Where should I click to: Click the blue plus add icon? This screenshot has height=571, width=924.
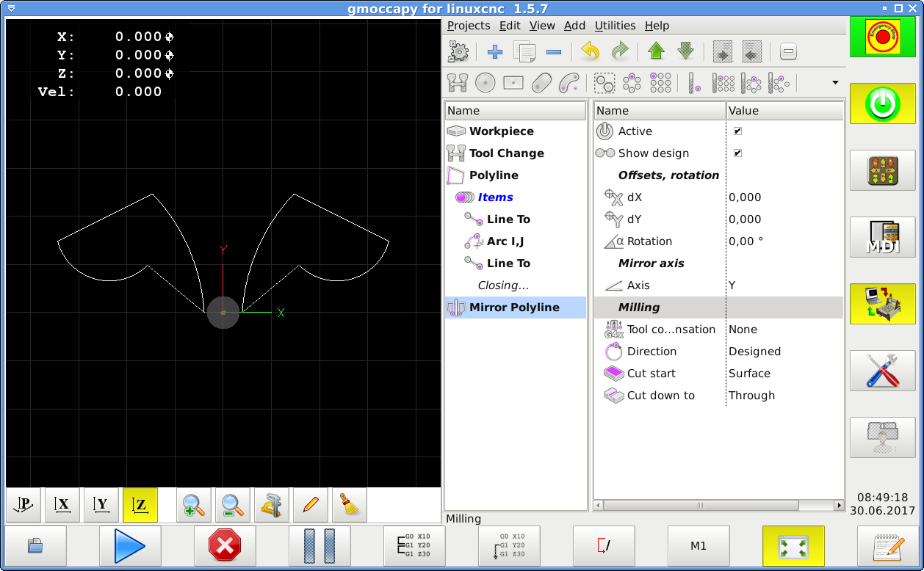click(495, 51)
